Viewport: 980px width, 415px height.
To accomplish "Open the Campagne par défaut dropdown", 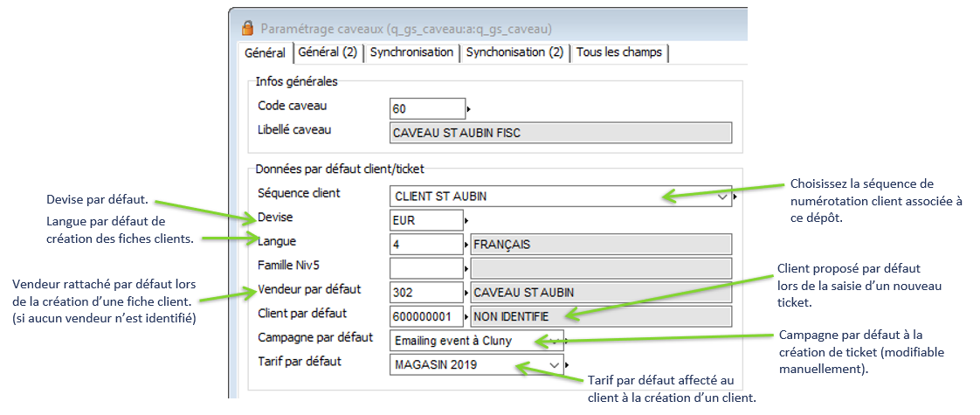I will tap(556, 340).
